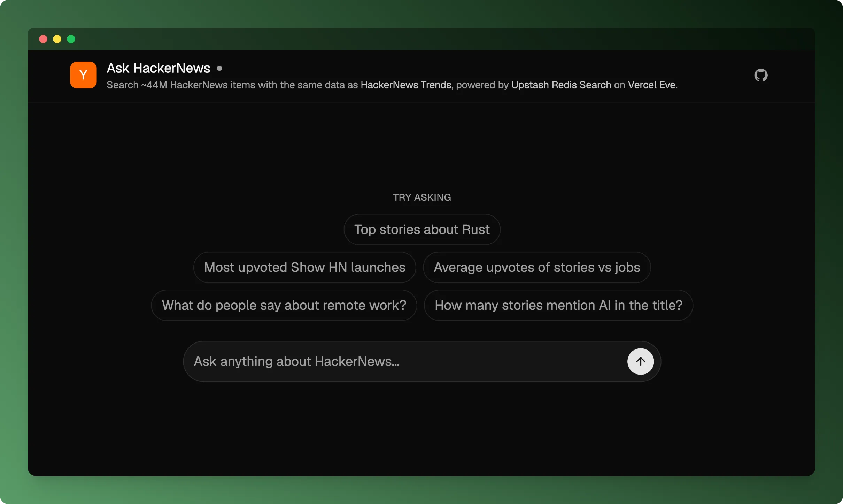The image size is (843, 504).
Task: Open the GitHub repository icon
Action: point(761,75)
